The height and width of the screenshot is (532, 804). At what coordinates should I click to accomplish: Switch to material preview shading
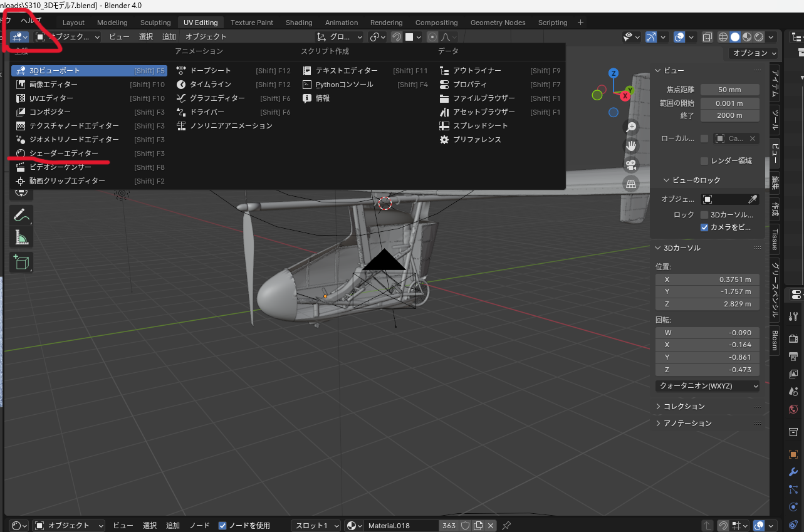(747, 37)
